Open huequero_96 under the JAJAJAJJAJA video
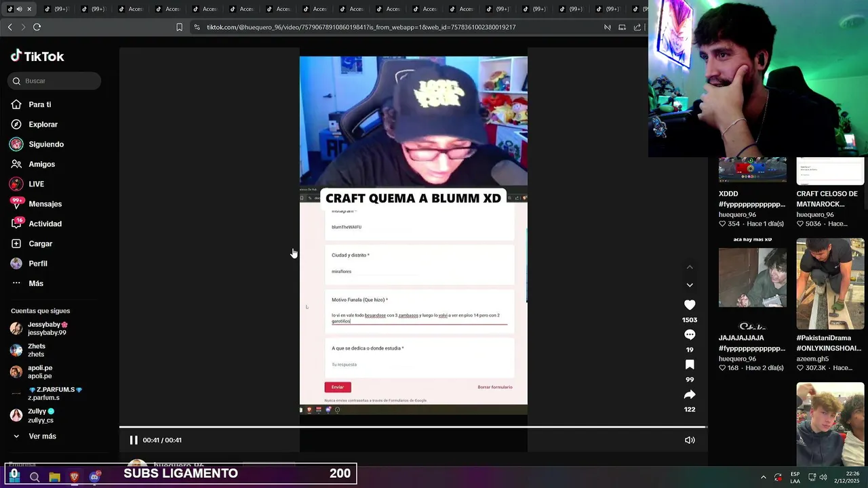 [737, 359]
